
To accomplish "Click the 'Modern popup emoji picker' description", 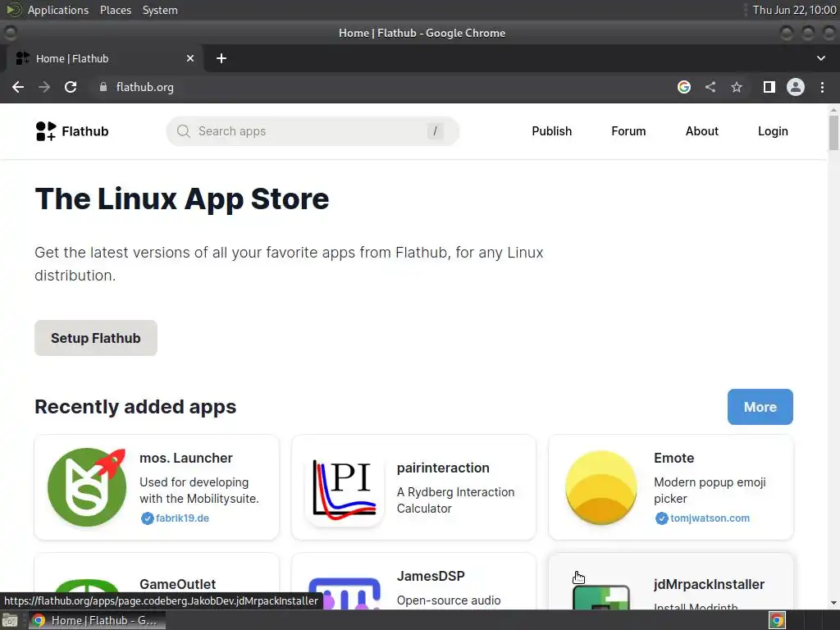I will tap(710, 491).
